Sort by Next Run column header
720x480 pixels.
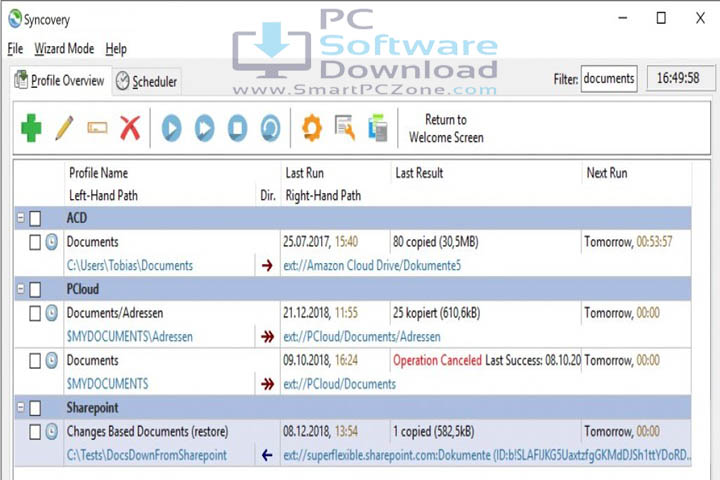(607, 173)
